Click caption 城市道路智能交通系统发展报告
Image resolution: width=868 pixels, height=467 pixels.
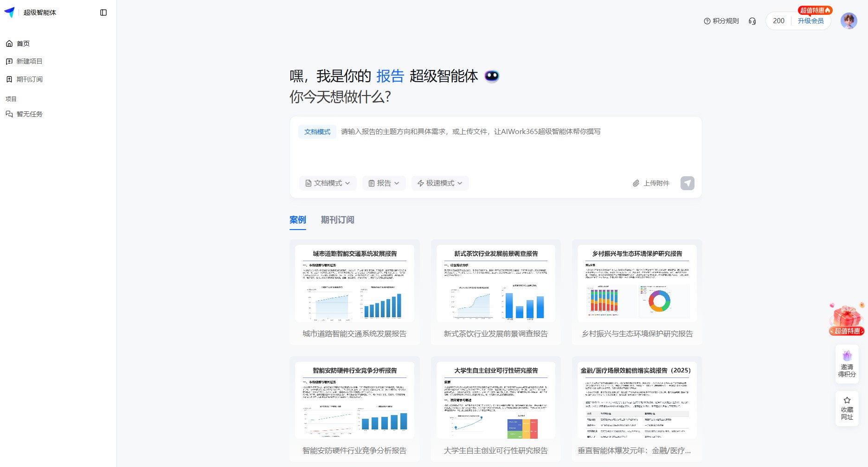click(354, 334)
